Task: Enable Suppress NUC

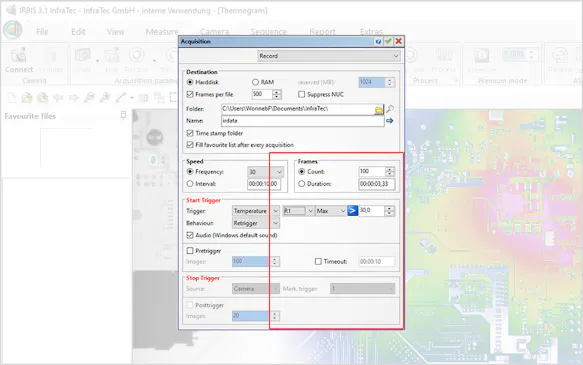Action: click(x=302, y=94)
